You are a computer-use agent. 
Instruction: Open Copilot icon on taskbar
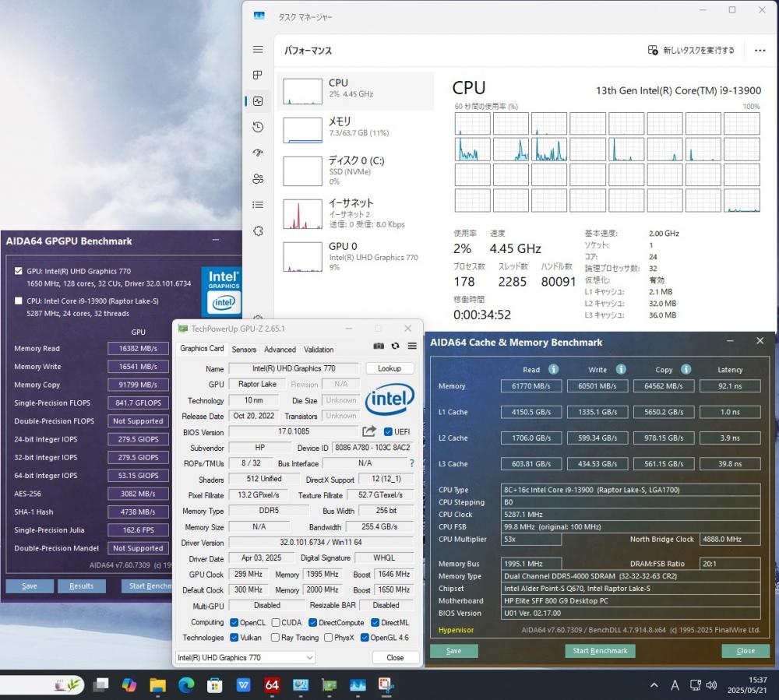[x=129, y=685]
